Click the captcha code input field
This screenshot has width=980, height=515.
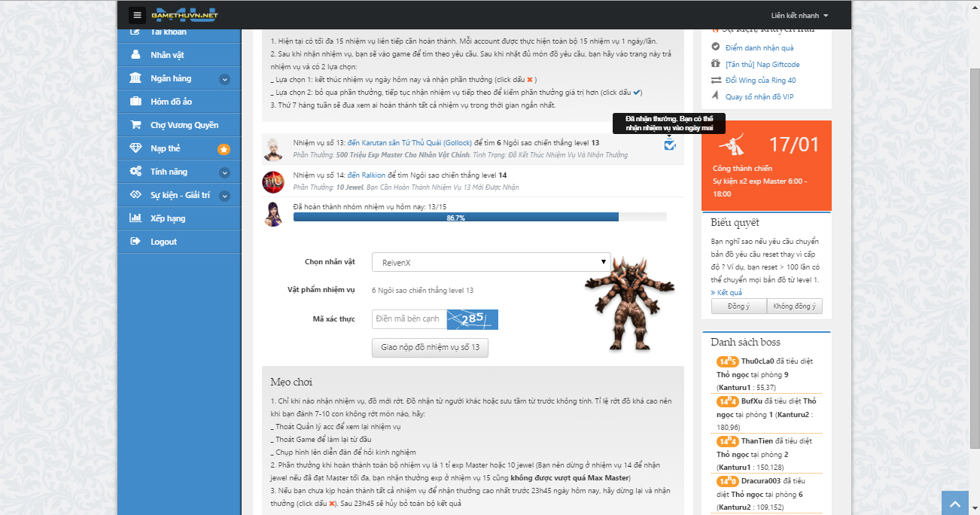409,319
